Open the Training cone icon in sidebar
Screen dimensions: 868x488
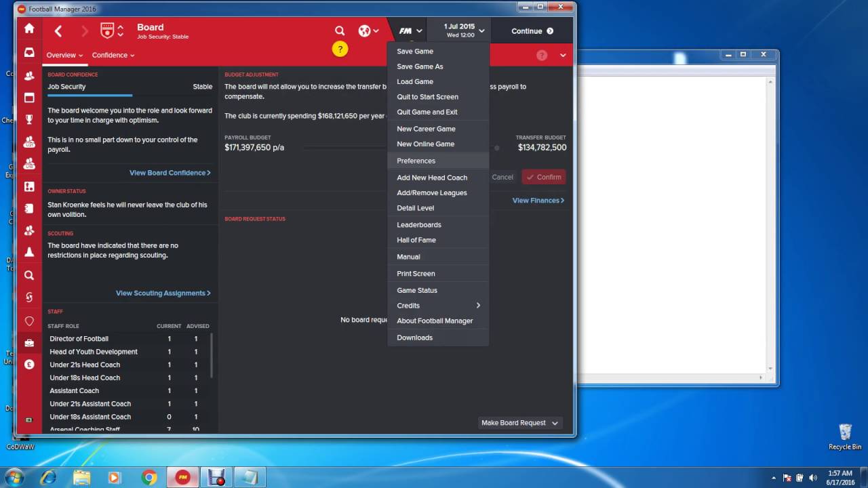[x=29, y=252]
